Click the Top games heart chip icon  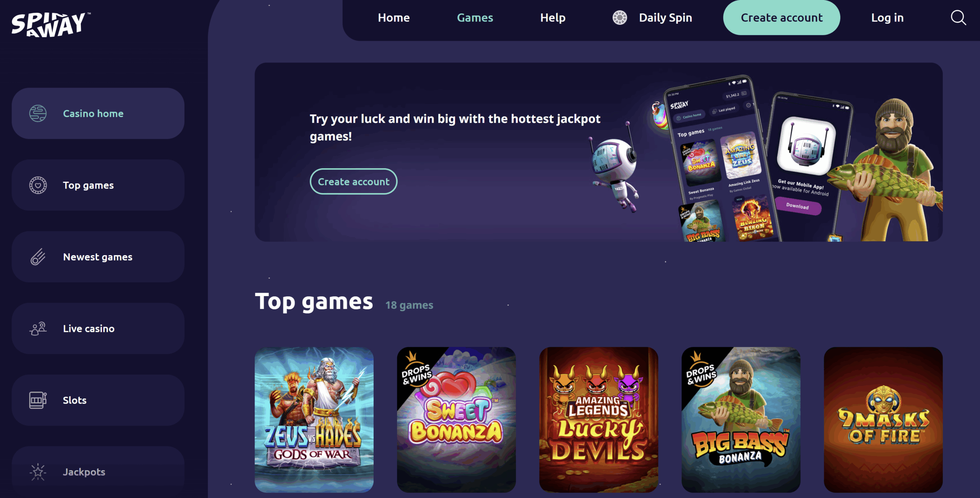38,185
